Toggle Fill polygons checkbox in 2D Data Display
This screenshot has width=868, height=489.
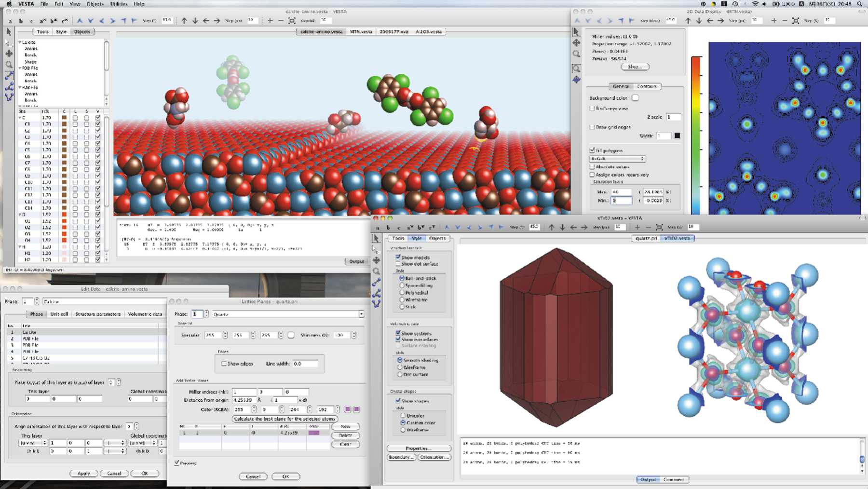click(592, 150)
